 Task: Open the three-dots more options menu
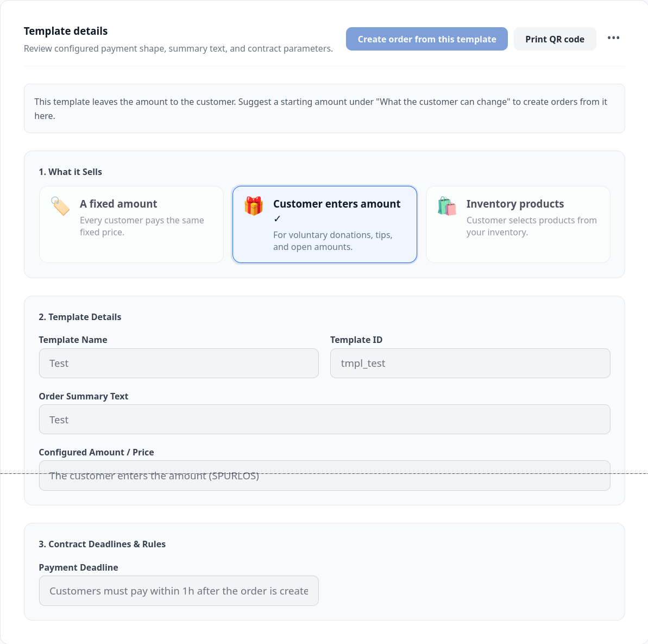613,38
